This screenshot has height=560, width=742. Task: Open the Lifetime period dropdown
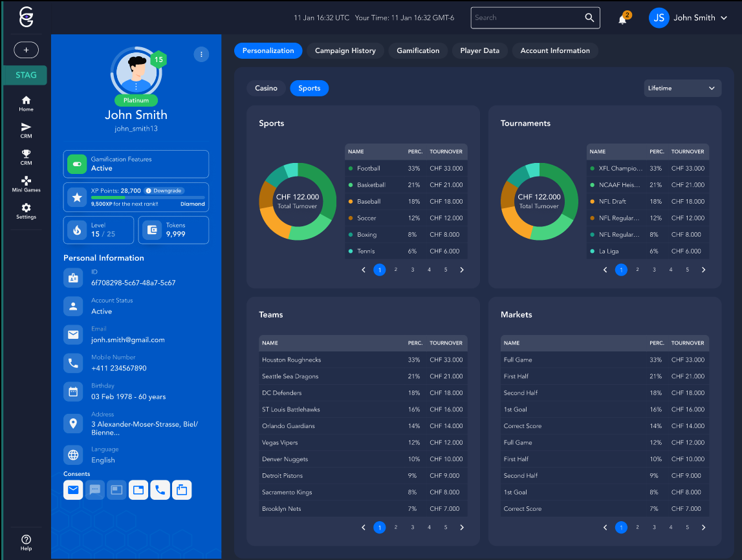tap(682, 89)
